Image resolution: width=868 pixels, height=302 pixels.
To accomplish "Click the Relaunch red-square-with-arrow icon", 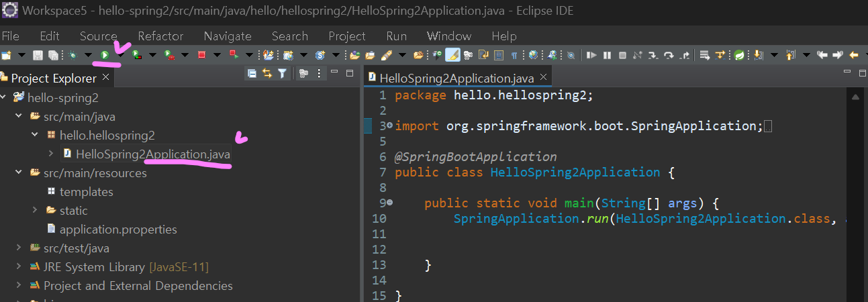I will click(x=234, y=54).
